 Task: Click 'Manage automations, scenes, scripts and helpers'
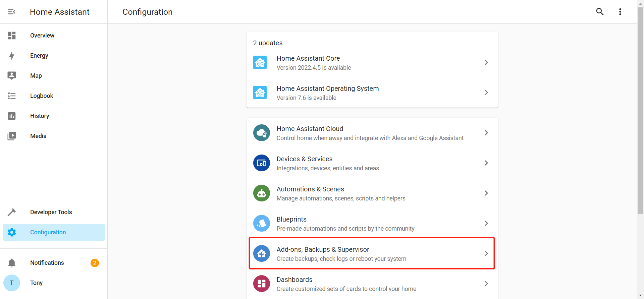point(341,198)
